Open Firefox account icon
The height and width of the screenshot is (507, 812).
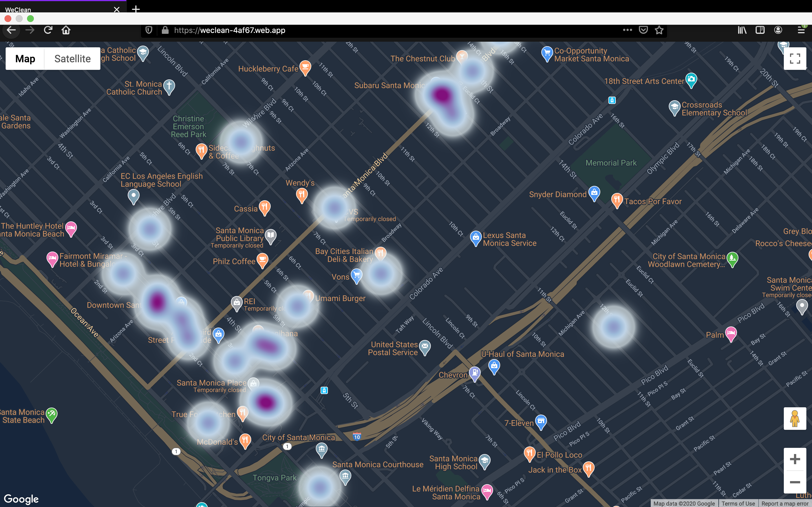coord(778,30)
